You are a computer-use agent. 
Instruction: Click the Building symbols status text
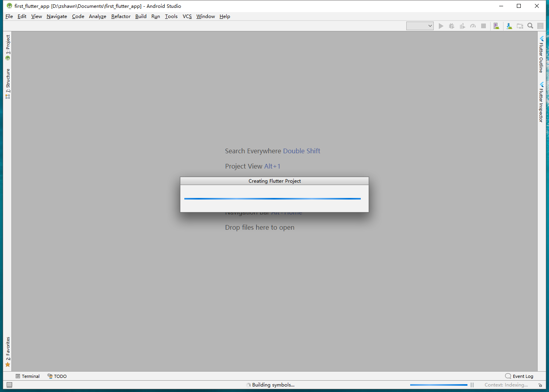coord(273,385)
